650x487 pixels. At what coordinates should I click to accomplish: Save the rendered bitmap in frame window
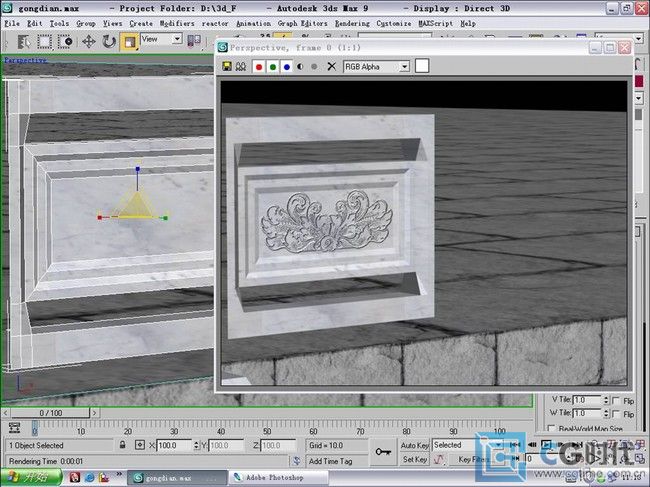[227, 66]
